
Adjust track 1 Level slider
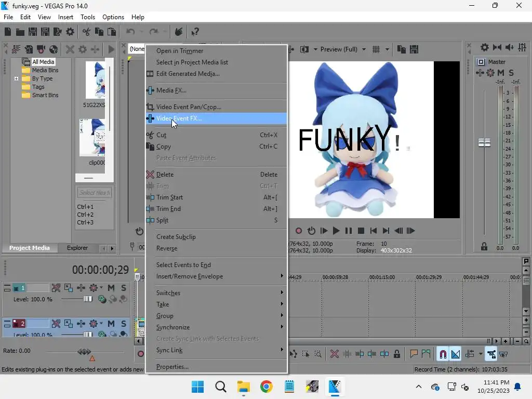[x=87, y=299]
